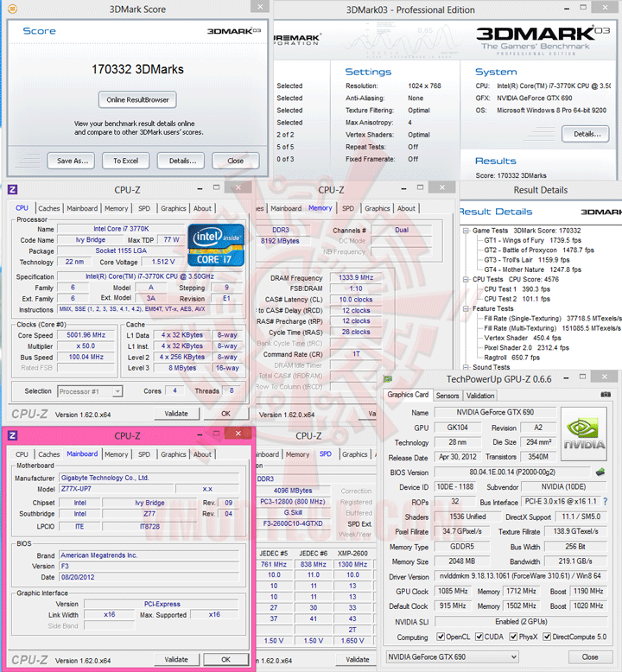The image size is (622, 672).
Task: Click the CPU-Z logo icon in the top CPU-Z title bar
Action: pos(12,189)
